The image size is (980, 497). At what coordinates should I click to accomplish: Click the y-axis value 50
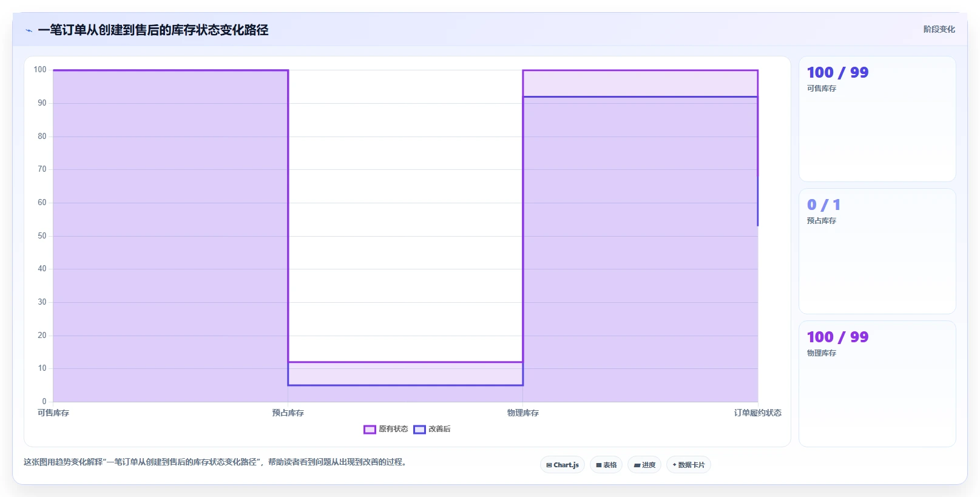tap(42, 235)
